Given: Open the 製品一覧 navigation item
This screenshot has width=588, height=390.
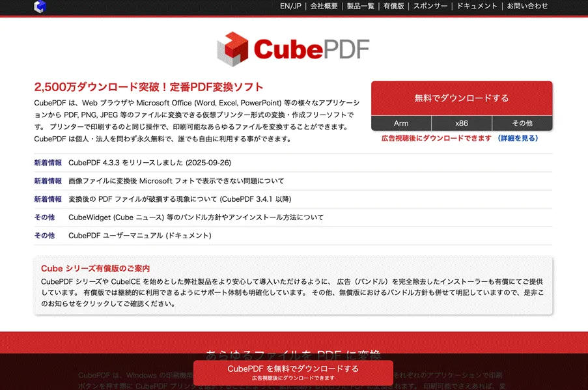Looking at the screenshot, I should [360, 6].
